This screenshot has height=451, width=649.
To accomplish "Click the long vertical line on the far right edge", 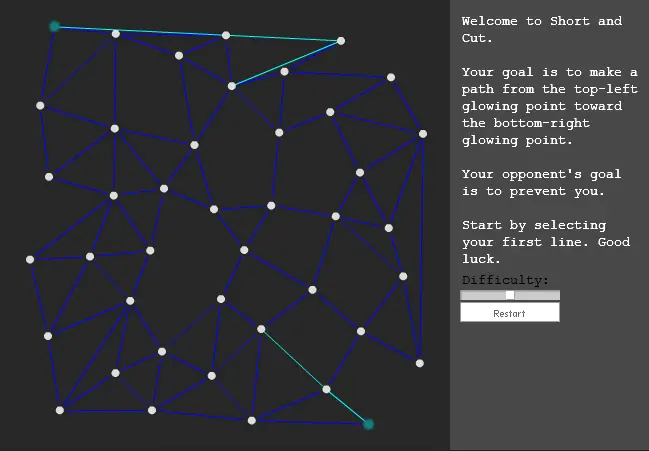I will pyautogui.click(x=421, y=248).
